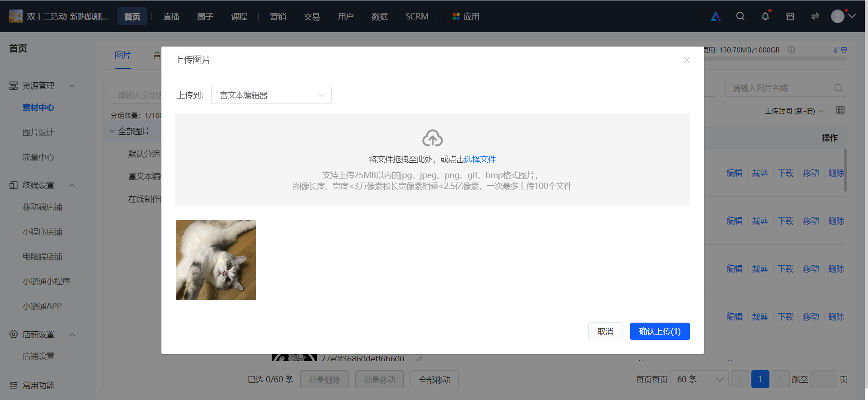Viewport: 868px width, 400px height.
Task: Click the shop logo avatar in top bar
Action: click(16, 16)
